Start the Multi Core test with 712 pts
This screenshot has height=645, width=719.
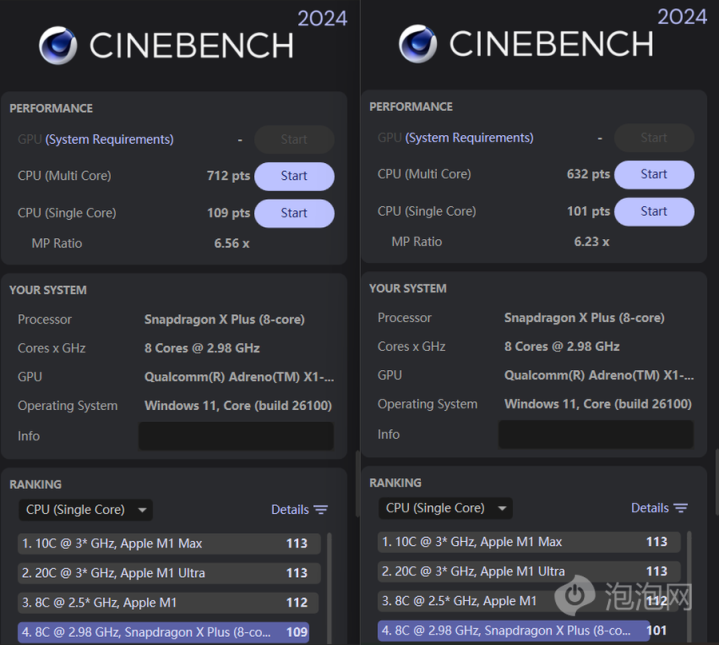pos(294,176)
